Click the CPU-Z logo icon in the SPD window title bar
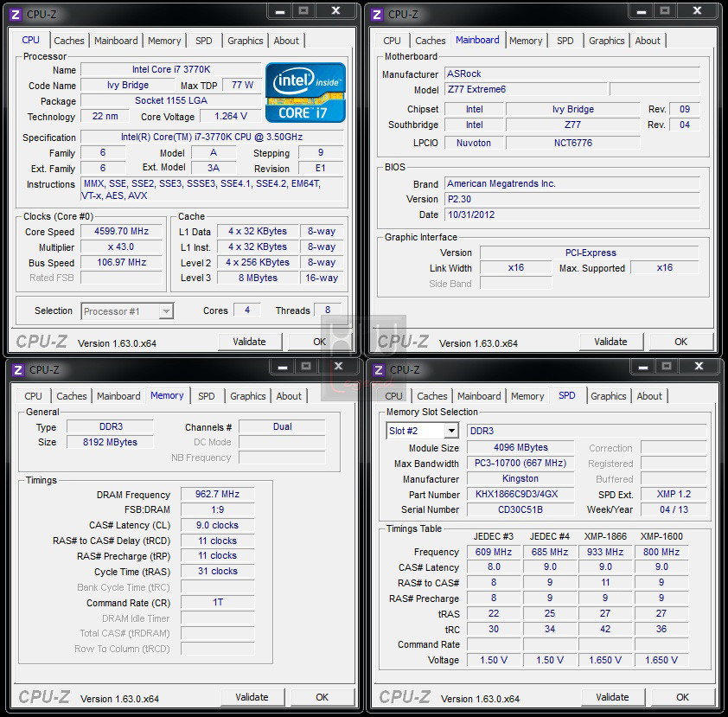This screenshot has height=717, width=728. pos(379,370)
